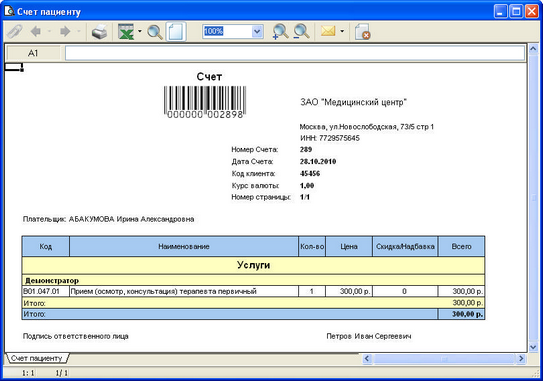Print the invoice with the printer icon
The image size is (543, 381).
[99, 32]
